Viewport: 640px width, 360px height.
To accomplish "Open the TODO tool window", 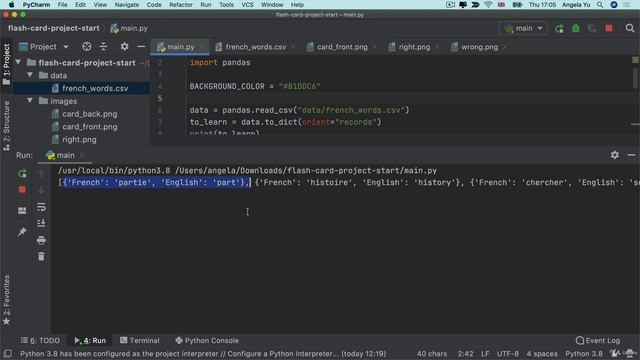I will point(40,340).
